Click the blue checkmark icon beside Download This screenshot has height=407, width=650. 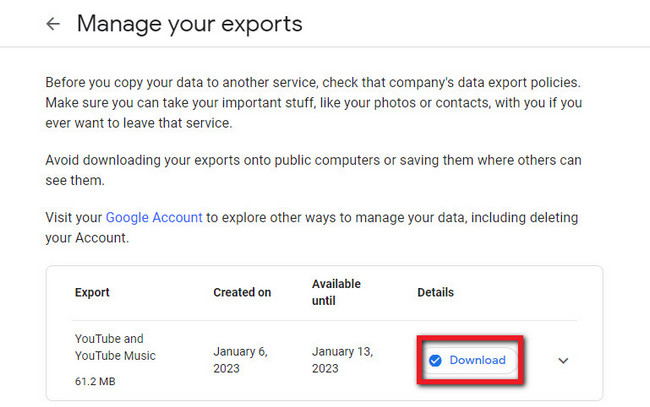tap(435, 361)
